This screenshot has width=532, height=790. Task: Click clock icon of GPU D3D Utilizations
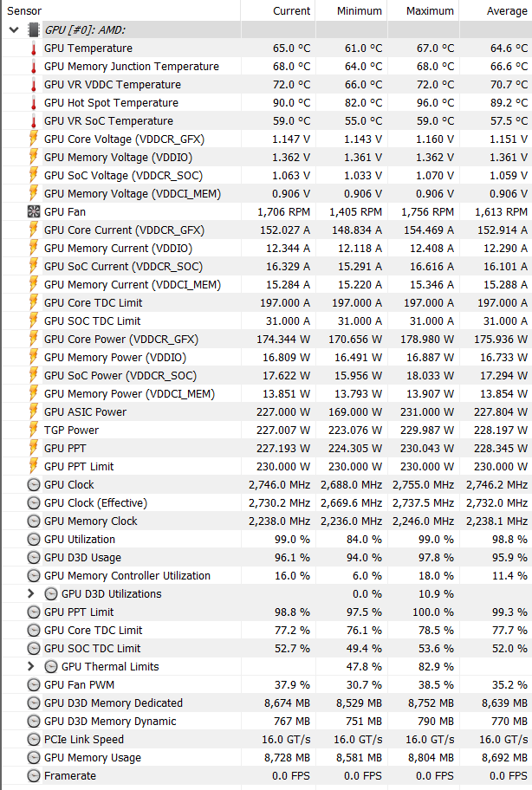coord(51,593)
